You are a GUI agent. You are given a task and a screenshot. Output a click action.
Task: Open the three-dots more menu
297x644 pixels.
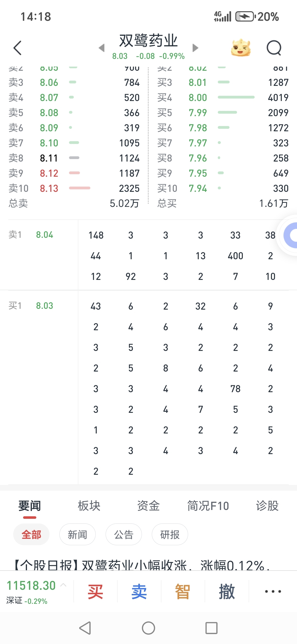pyautogui.click(x=273, y=591)
